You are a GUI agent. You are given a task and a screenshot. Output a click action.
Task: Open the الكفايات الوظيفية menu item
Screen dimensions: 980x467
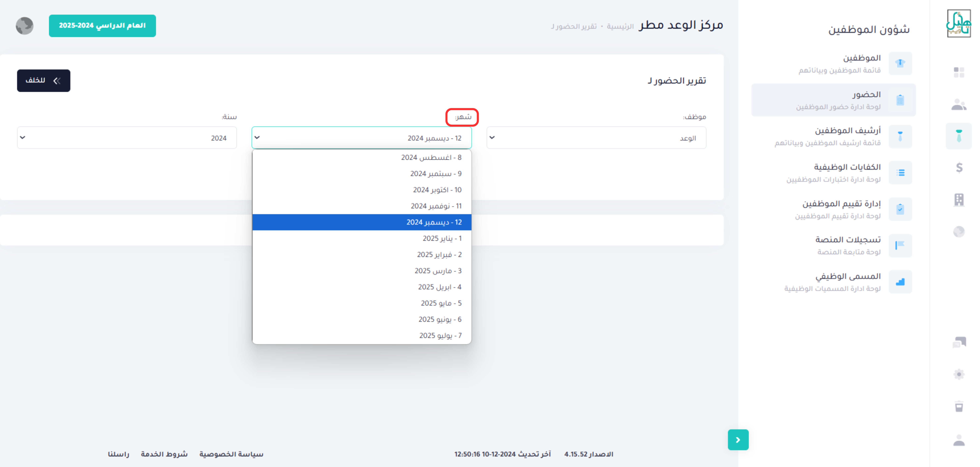coord(833,173)
